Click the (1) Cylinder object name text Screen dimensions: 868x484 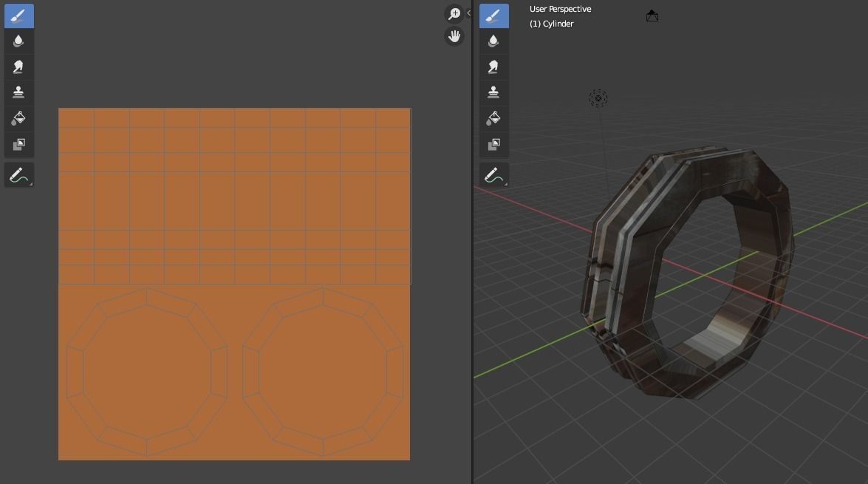click(550, 24)
